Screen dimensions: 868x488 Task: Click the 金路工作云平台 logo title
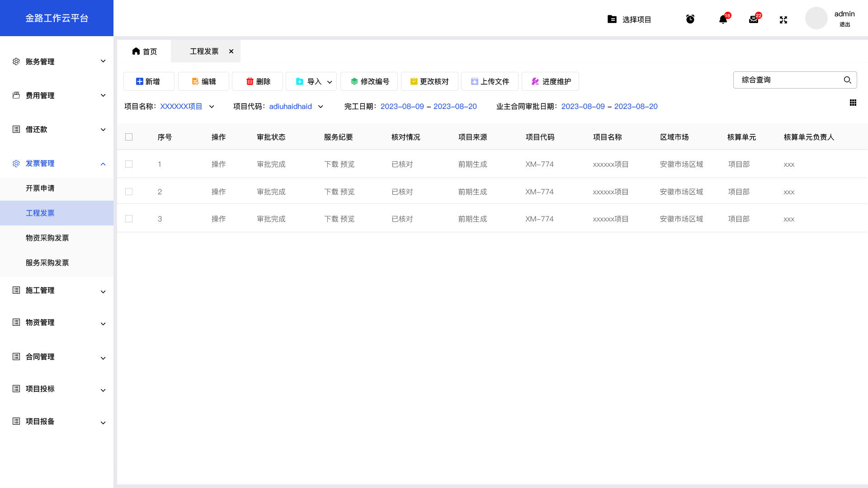click(57, 18)
